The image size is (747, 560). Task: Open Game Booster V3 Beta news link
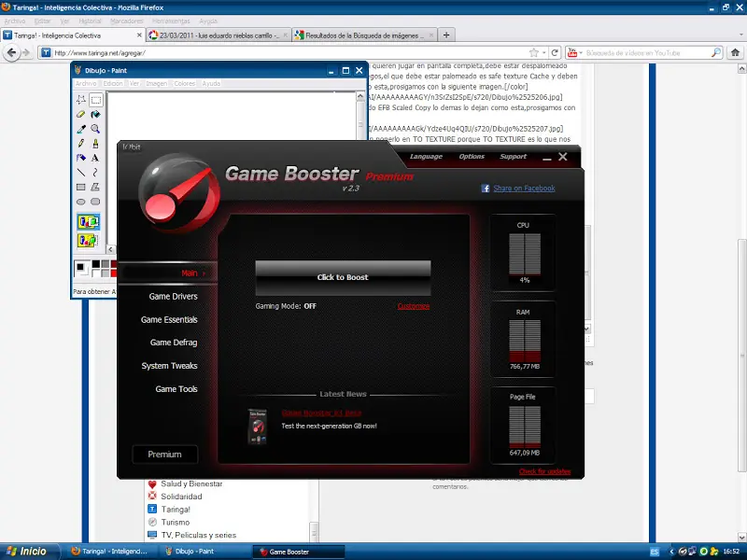click(321, 413)
